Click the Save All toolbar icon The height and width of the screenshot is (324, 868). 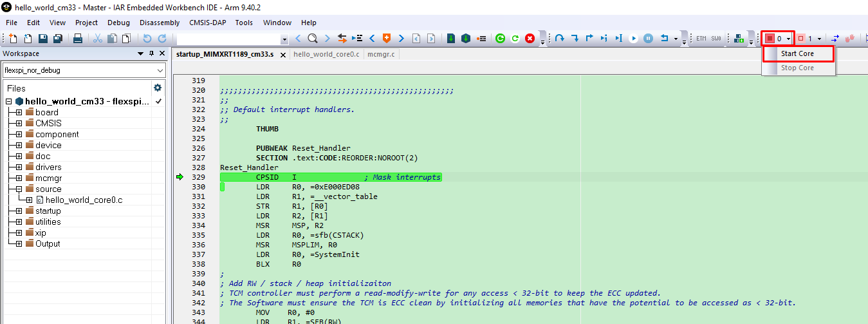tap(57, 39)
